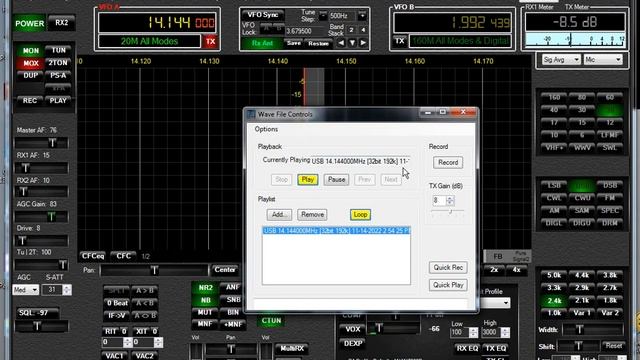Image resolution: width=640 pixels, height=360 pixels.
Task: Click the VFO A frequency display
Action: pos(157,22)
